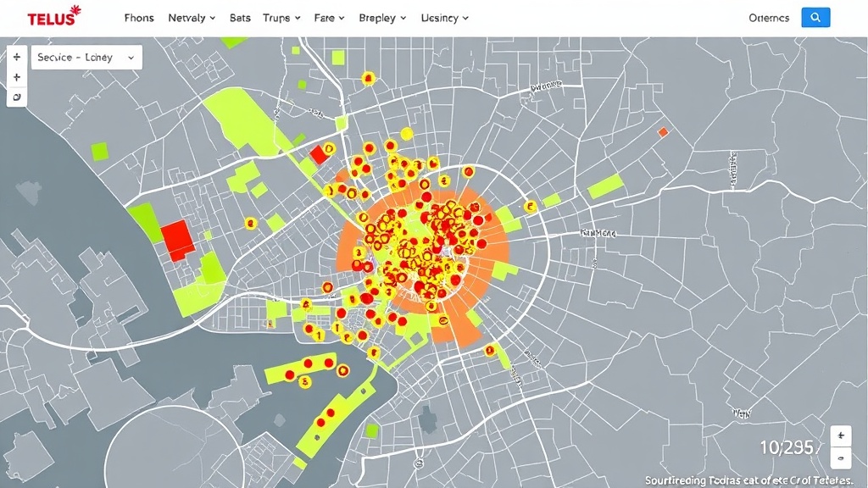Click the Oternens link in header

coord(769,18)
